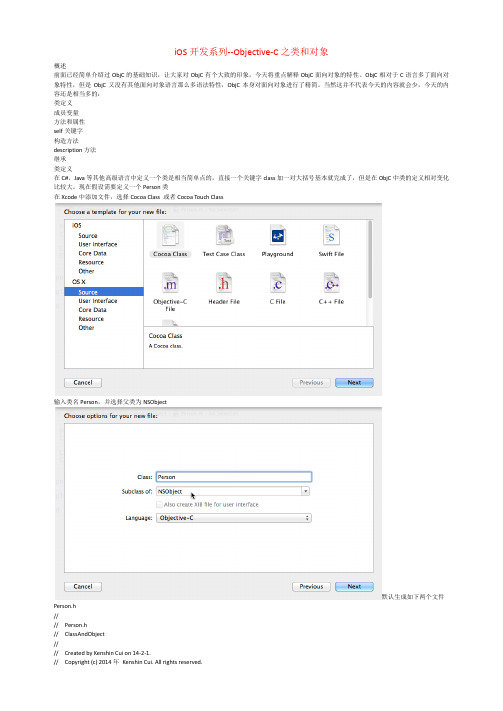Open OS X User Interface category
503x711 pixels.
[x=98, y=301]
